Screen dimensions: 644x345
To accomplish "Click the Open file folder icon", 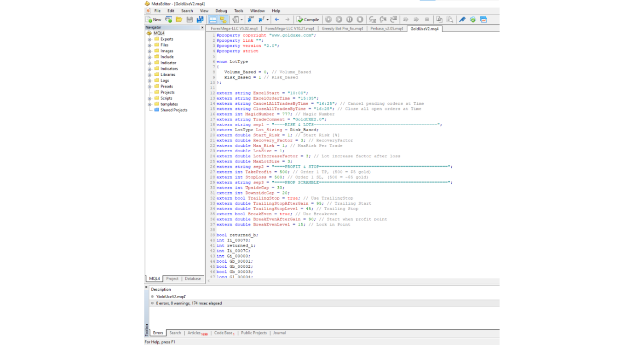I will 178,19.
